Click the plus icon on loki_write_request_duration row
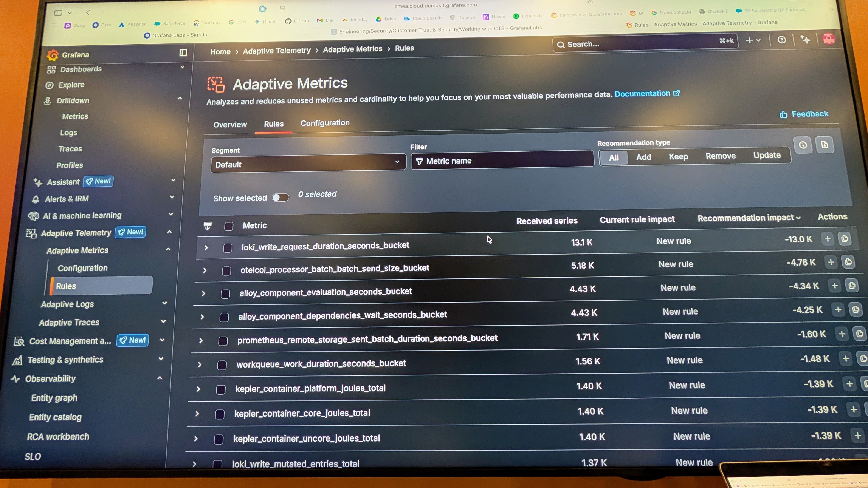Viewport: 868px width, 488px height. [827, 239]
